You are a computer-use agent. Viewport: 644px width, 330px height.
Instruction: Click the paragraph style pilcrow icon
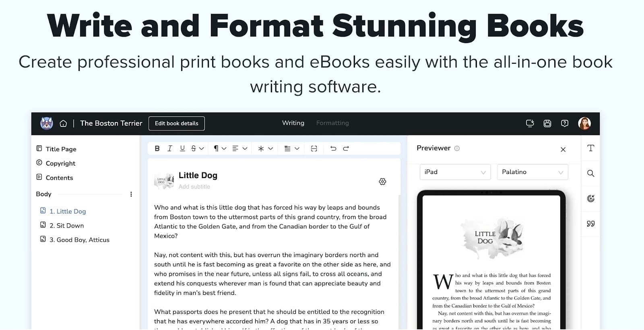[216, 148]
